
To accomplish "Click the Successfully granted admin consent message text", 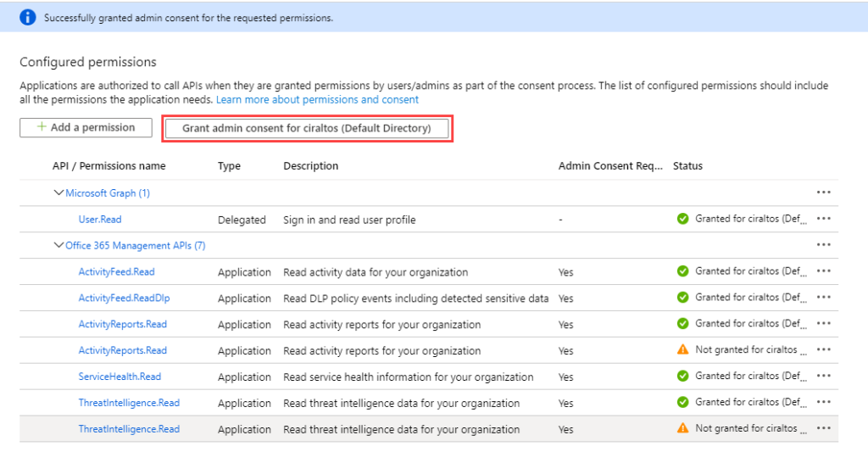I will pos(188,18).
